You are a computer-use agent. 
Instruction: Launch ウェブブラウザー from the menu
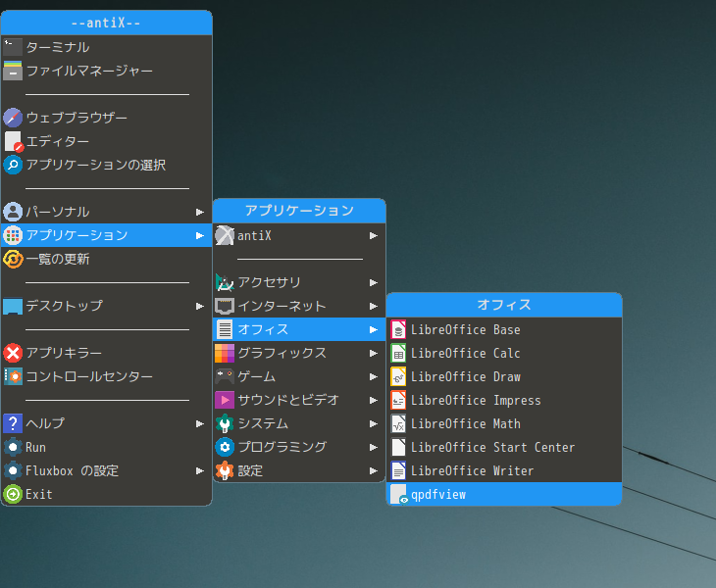click(x=106, y=118)
